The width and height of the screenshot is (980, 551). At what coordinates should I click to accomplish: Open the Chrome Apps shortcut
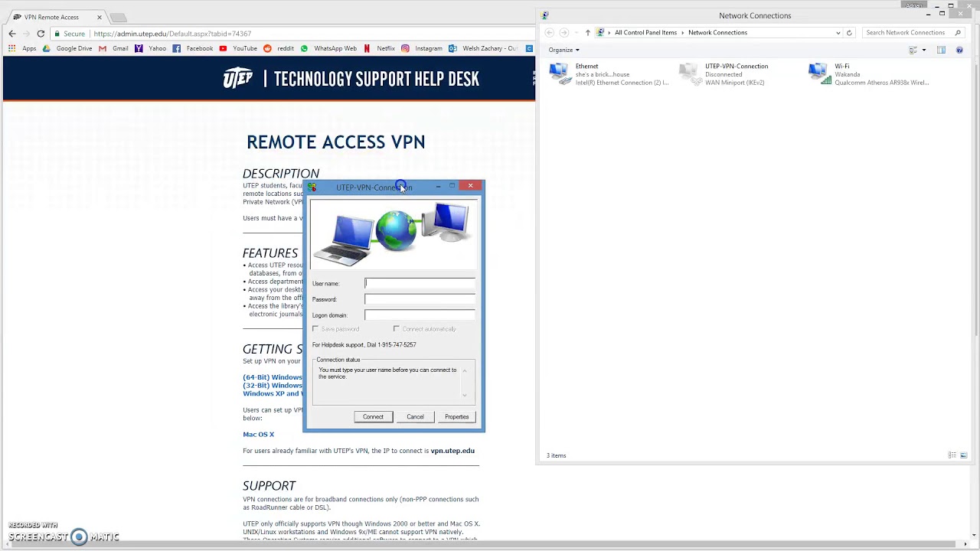click(x=21, y=48)
